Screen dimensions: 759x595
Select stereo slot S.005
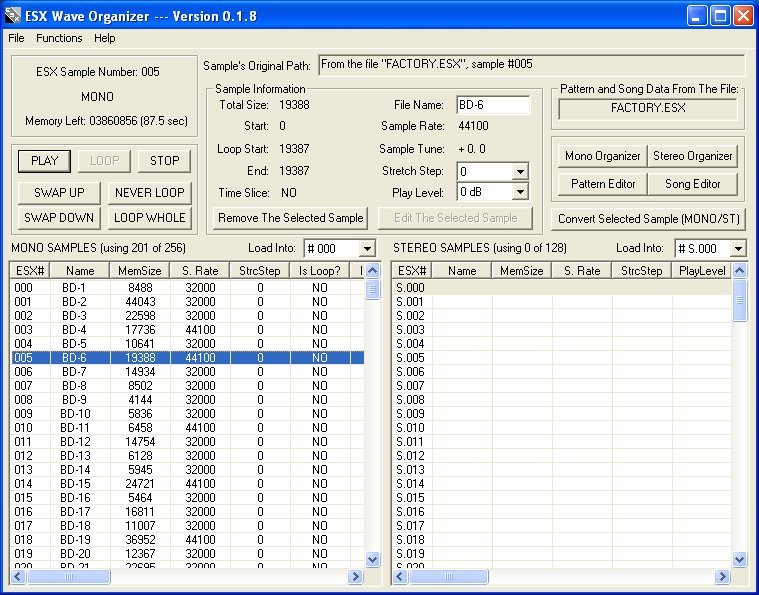[x=562, y=358]
